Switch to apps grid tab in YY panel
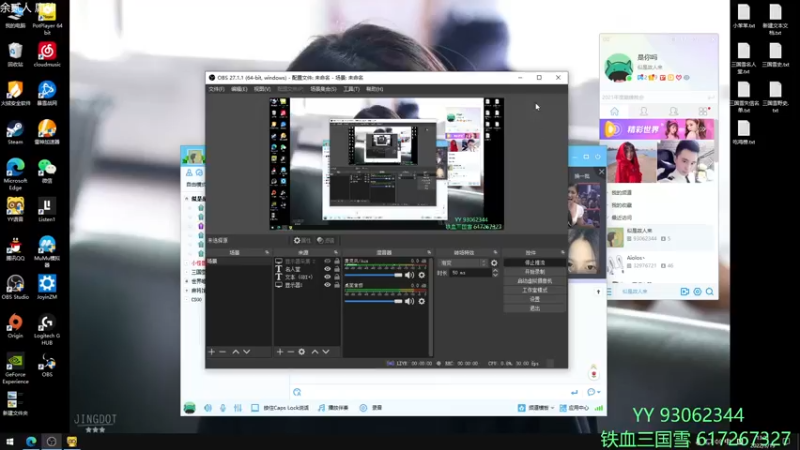This screenshot has height=450, width=800. pyautogui.click(x=703, y=111)
